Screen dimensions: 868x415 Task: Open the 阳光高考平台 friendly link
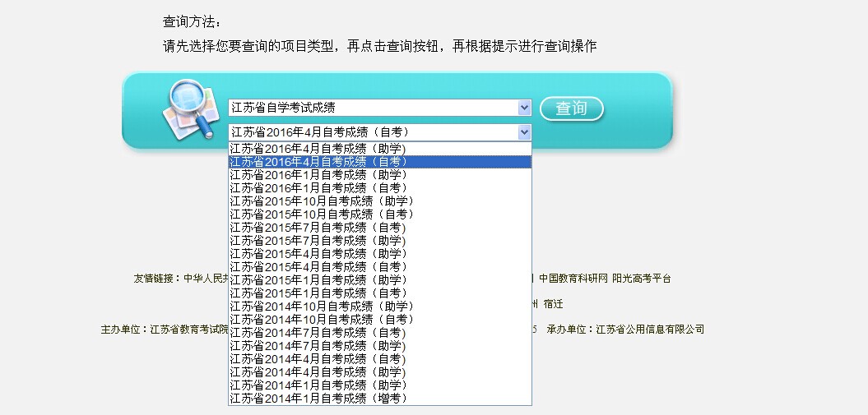pyautogui.click(x=642, y=279)
